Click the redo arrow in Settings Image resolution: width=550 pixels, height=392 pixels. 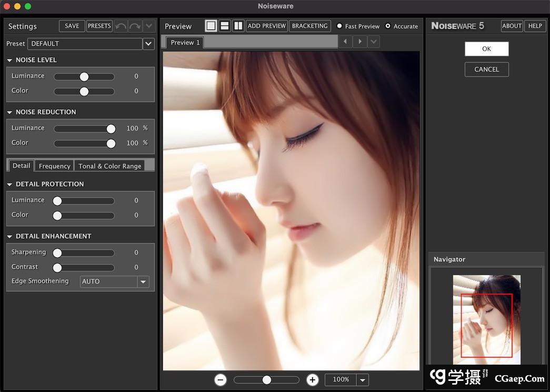click(x=135, y=26)
